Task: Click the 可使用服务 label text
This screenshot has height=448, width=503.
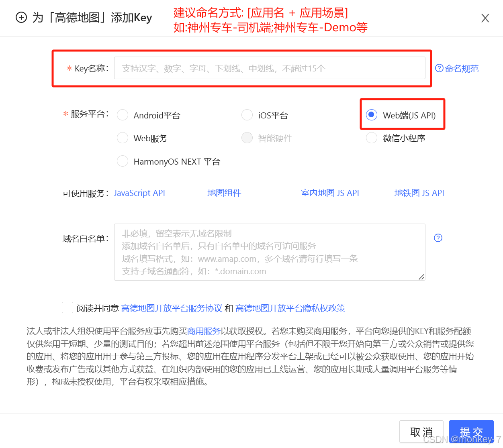Action: coord(86,193)
